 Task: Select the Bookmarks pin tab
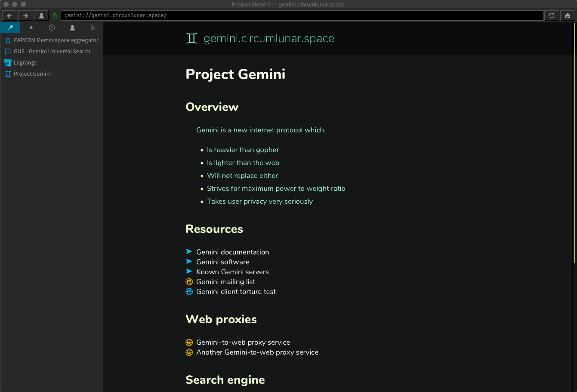click(10, 28)
